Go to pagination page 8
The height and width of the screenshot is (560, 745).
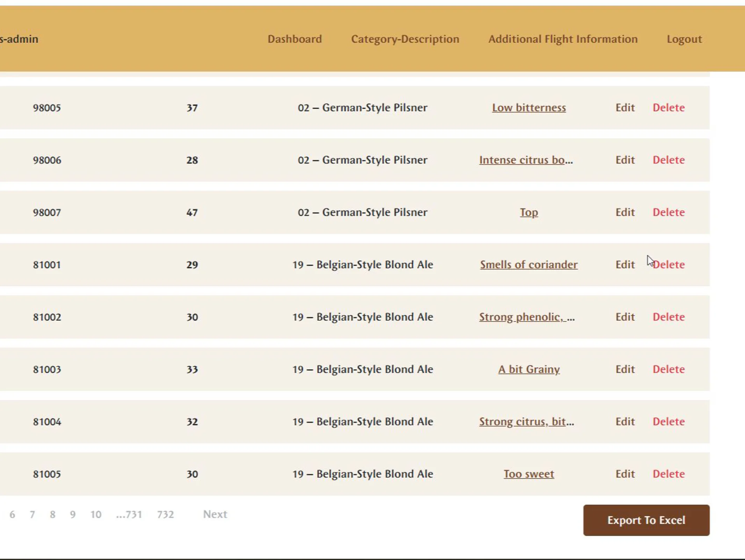(x=53, y=514)
